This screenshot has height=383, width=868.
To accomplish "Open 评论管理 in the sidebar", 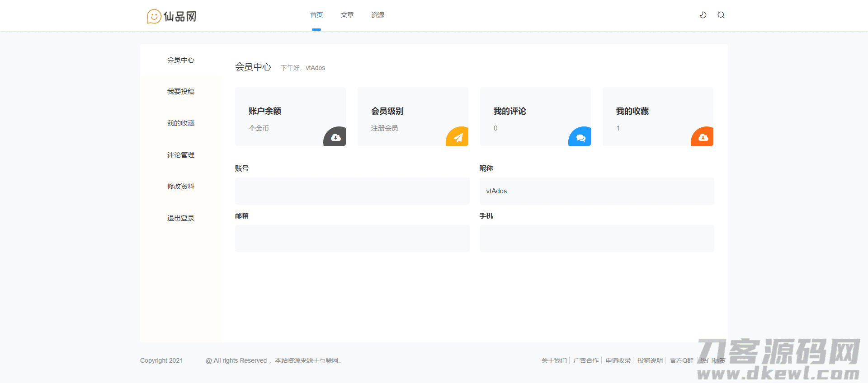I will [x=181, y=155].
